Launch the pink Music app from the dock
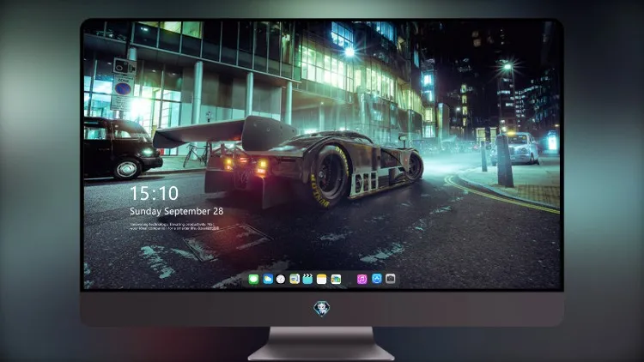This screenshot has width=644, height=362. (361, 279)
